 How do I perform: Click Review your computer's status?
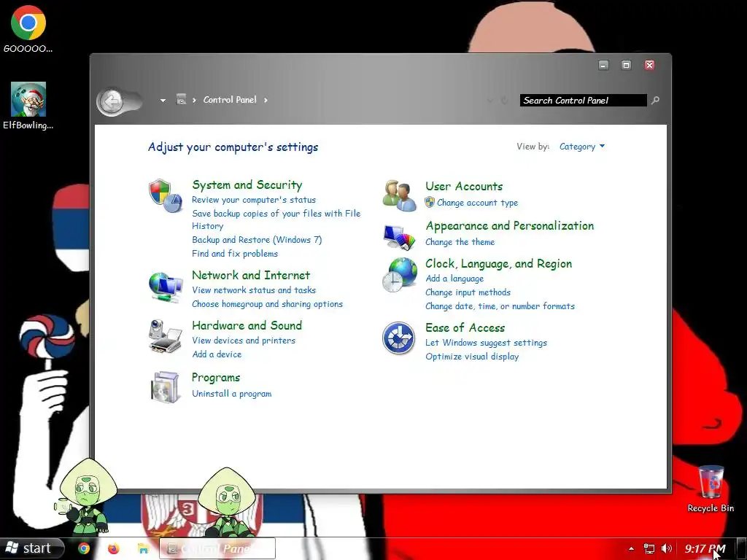pos(253,200)
